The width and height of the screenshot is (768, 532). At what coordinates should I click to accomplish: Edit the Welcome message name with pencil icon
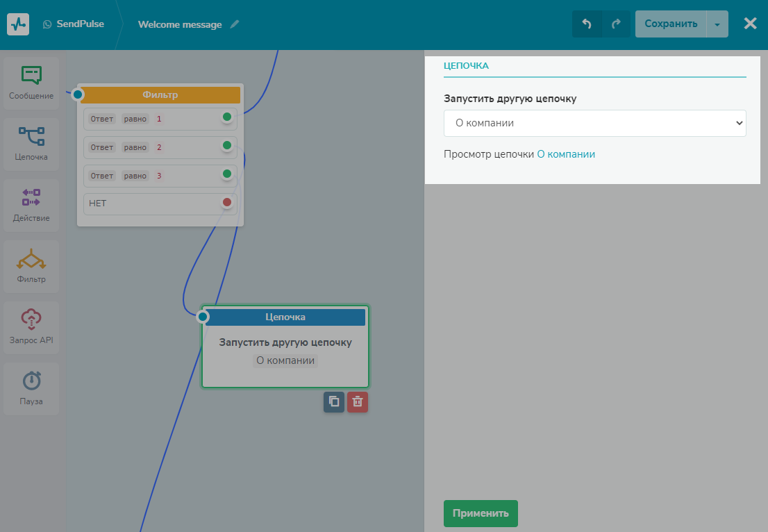click(235, 24)
